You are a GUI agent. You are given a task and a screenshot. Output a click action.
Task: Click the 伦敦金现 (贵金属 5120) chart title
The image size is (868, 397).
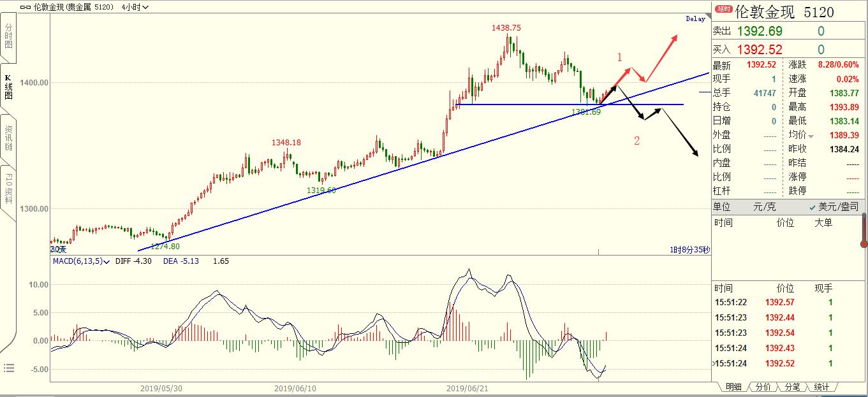[x=72, y=8]
